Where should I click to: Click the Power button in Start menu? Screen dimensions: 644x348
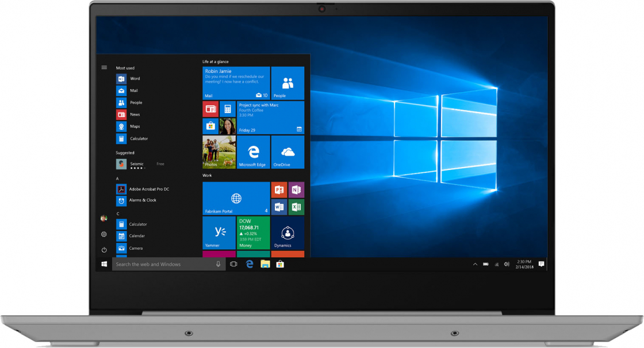point(104,250)
